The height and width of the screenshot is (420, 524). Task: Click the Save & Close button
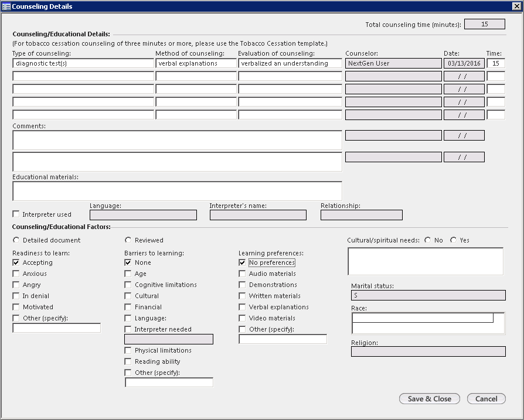(430, 399)
